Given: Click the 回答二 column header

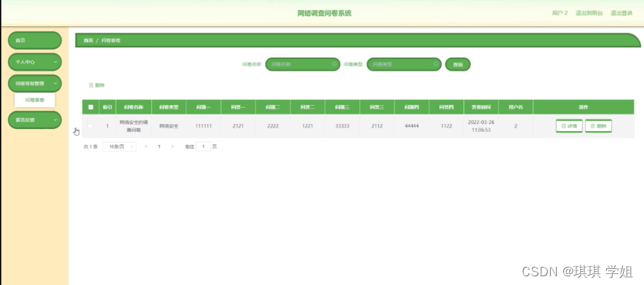Looking at the screenshot, I should click(308, 107).
